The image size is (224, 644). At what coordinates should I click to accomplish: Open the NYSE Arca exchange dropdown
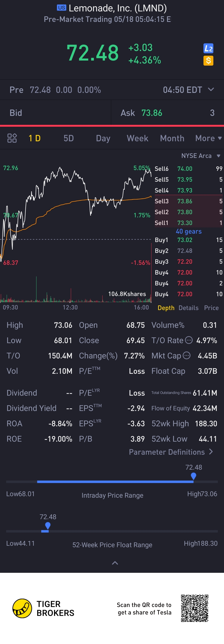point(200,156)
